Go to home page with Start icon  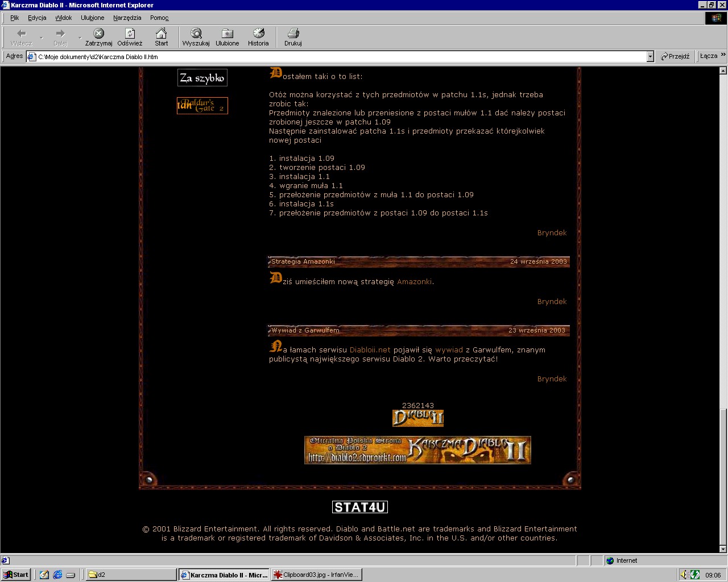point(162,36)
